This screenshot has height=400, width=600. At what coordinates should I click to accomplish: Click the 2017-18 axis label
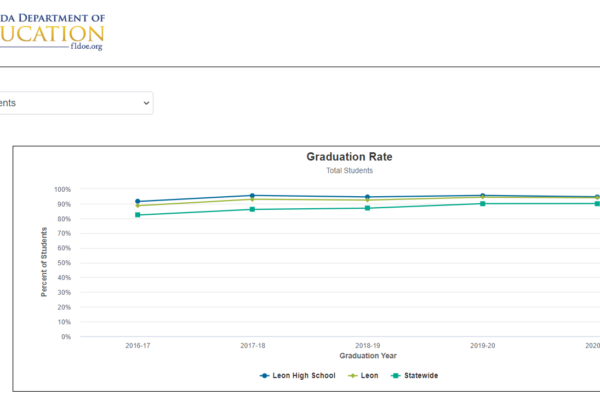[253, 346]
